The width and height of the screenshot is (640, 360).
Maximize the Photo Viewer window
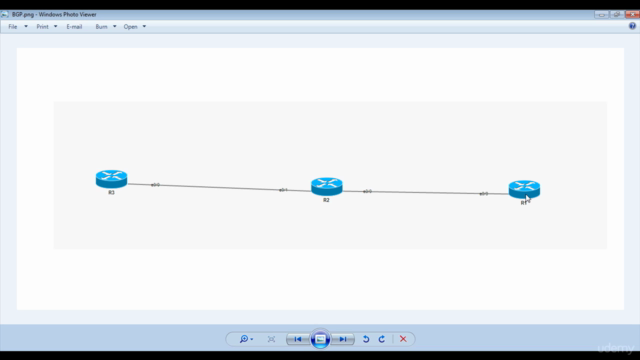click(616, 14)
